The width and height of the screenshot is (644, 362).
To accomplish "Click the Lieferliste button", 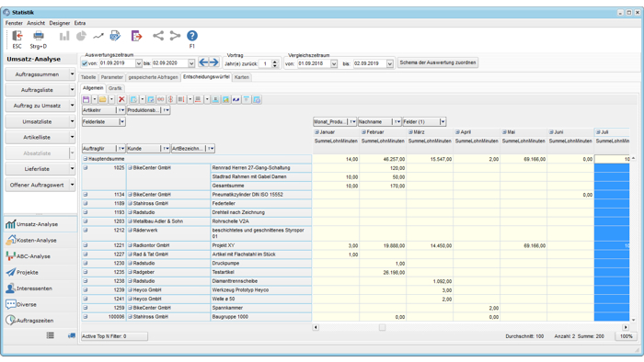I will coord(37,168).
